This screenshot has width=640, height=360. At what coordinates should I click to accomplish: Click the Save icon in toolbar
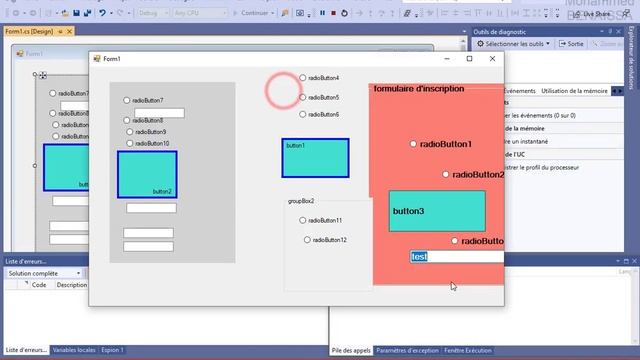click(76, 13)
